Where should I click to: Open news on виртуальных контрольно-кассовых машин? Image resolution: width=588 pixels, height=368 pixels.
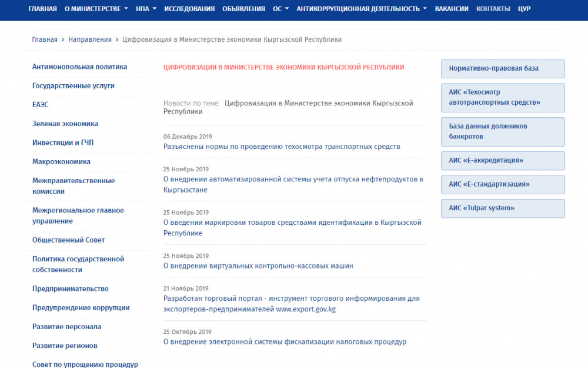258,266
